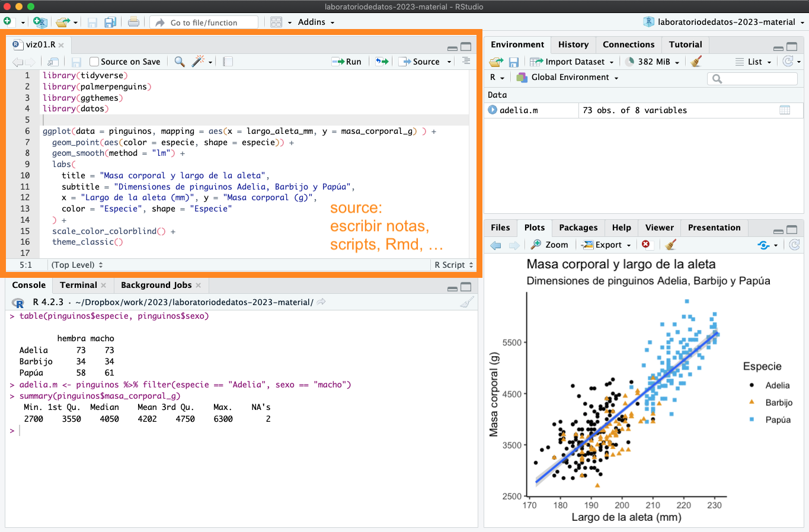View adelia.m data as table grid icon
Screen dimensions: 809x532
(785, 110)
